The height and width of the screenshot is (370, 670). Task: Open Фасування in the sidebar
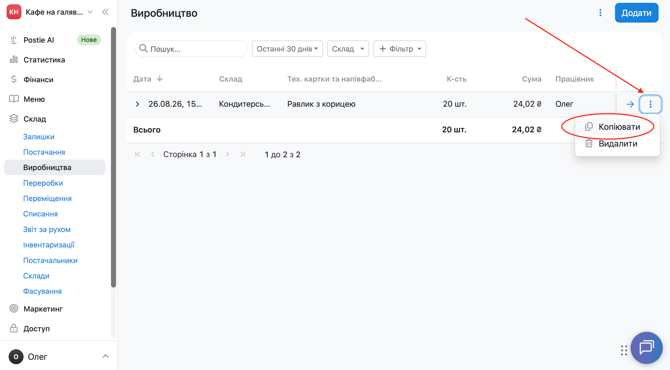(42, 291)
